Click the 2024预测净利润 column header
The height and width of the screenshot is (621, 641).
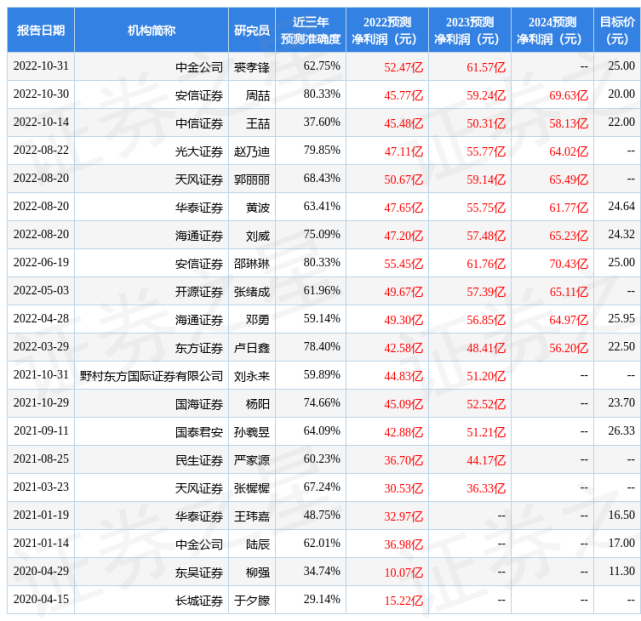click(552, 30)
